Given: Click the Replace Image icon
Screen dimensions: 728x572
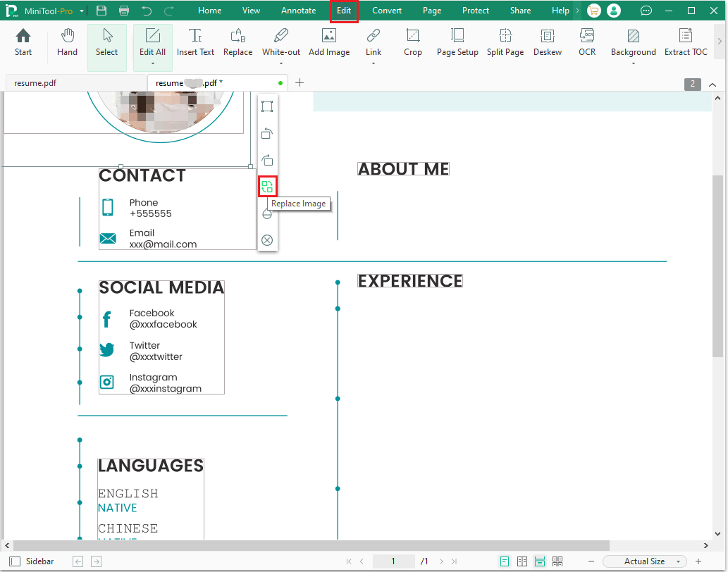Looking at the screenshot, I should pos(267,187).
